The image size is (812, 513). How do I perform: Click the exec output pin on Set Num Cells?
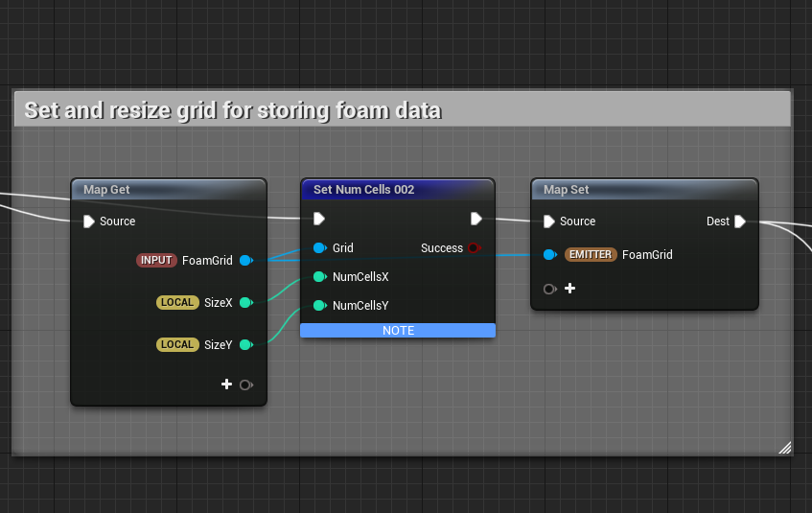(476, 220)
